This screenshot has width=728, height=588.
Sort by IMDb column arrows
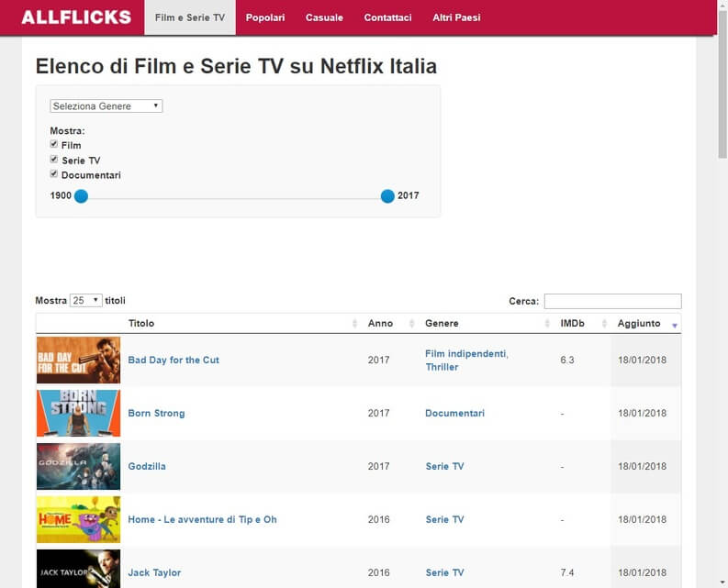pos(604,324)
